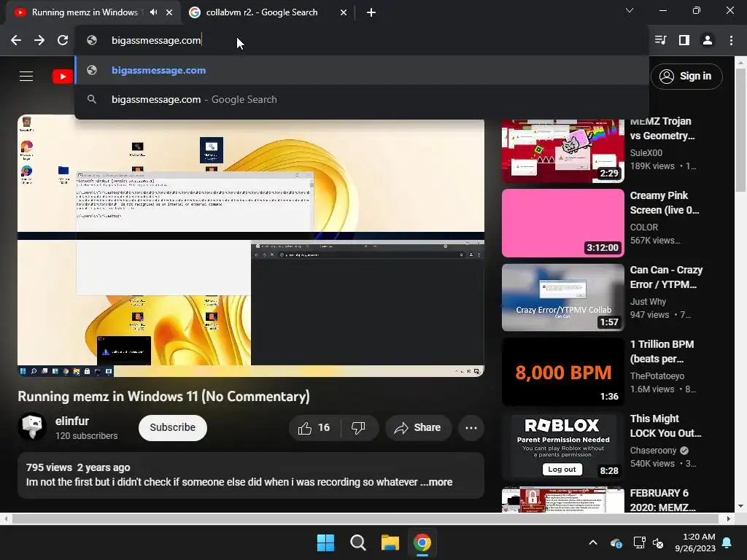Open File Explorer from the taskbar
This screenshot has height=560, width=747.
coord(390,542)
